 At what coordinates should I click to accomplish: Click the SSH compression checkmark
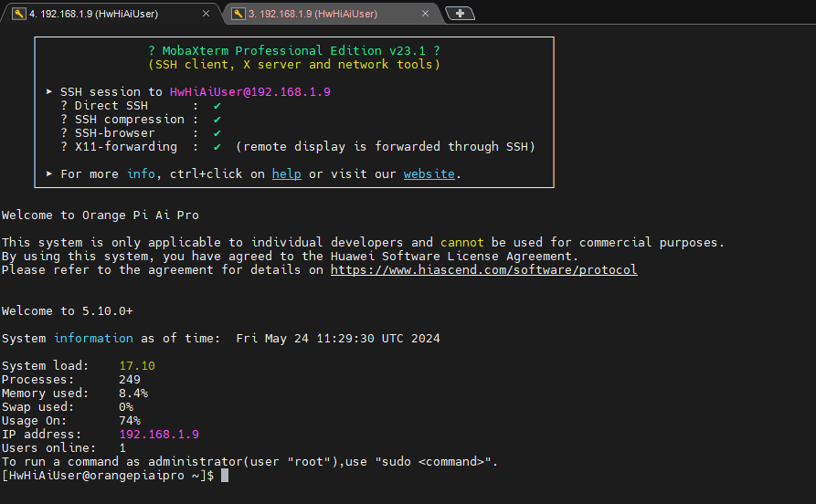coord(217,119)
